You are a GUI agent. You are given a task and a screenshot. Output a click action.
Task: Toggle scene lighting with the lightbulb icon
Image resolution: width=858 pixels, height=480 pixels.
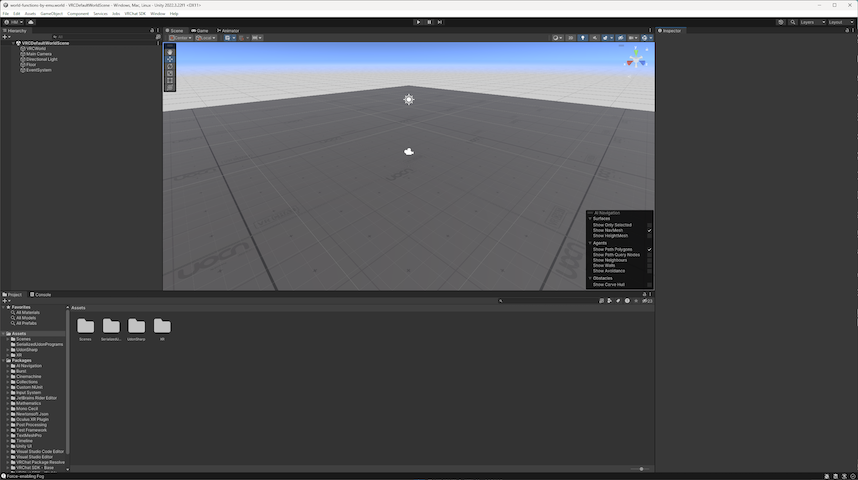[583, 38]
